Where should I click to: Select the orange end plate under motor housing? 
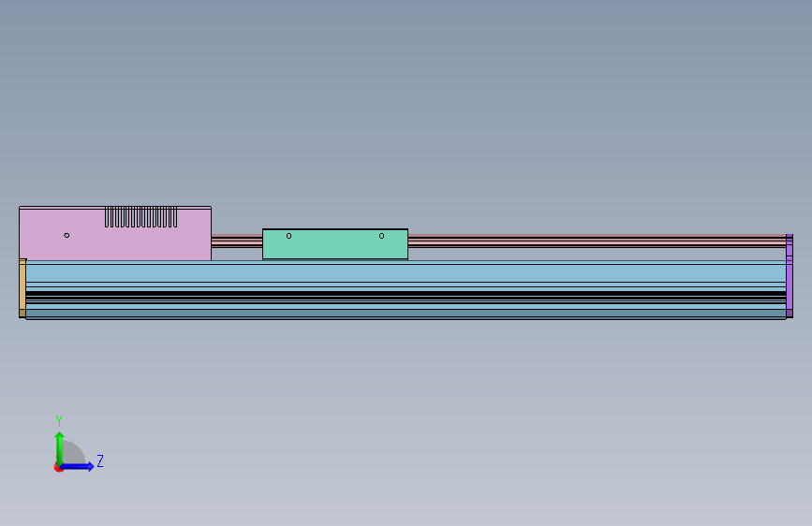coord(22,288)
